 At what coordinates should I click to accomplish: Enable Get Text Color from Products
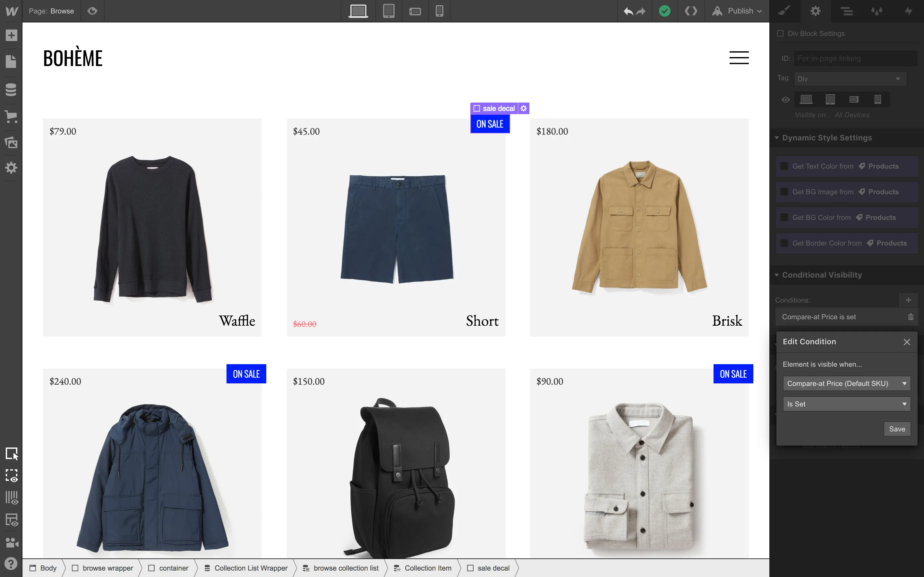coord(784,166)
